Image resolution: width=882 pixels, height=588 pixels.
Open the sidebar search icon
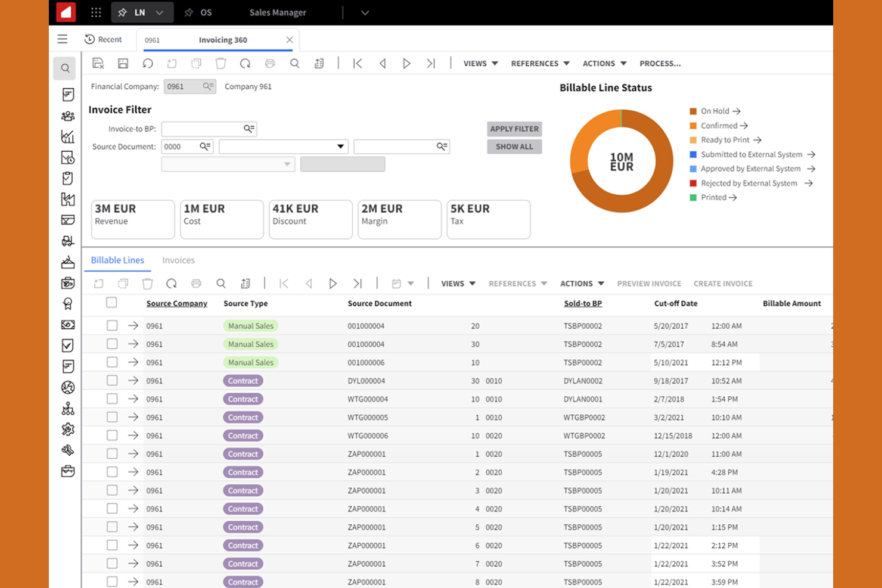pyautogui.click(x=65, y=69)
